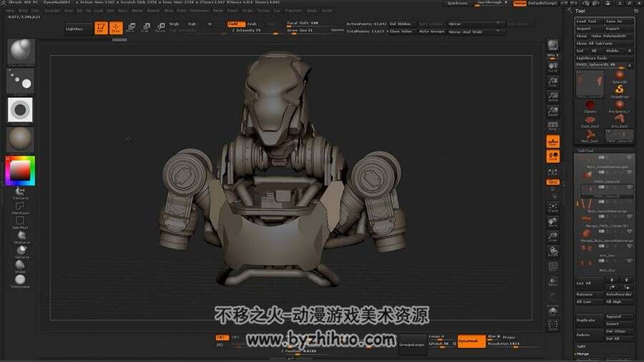
Task: Open the Transform menu
Action: [x=293, y=11]
